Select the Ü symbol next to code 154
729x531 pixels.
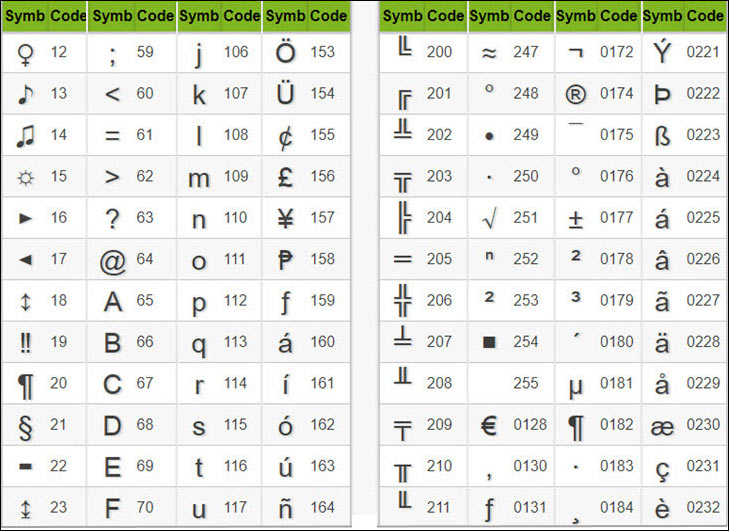click(285, 93)
